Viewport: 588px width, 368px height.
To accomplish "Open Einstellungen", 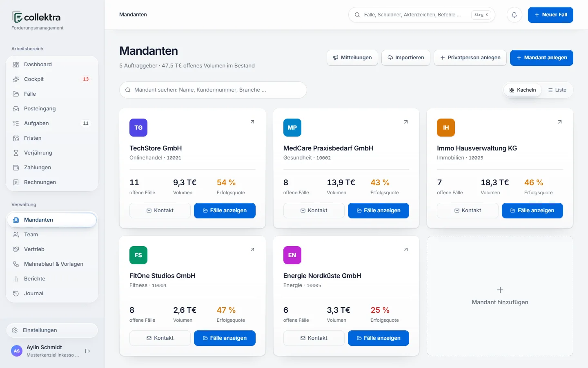I will 52,330.
